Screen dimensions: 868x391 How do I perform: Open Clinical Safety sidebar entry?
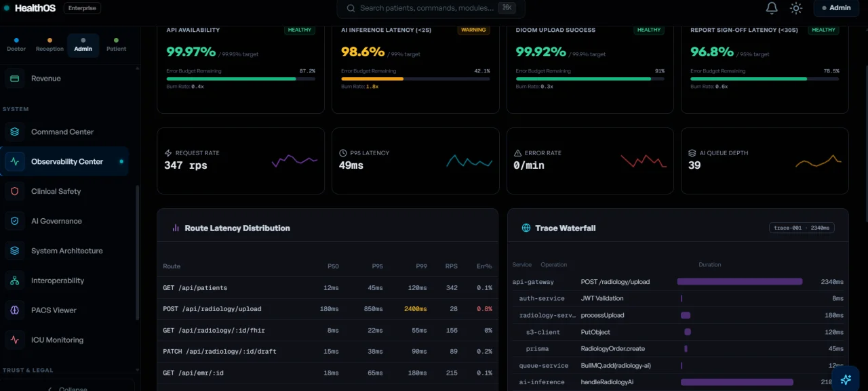[64, 192]
